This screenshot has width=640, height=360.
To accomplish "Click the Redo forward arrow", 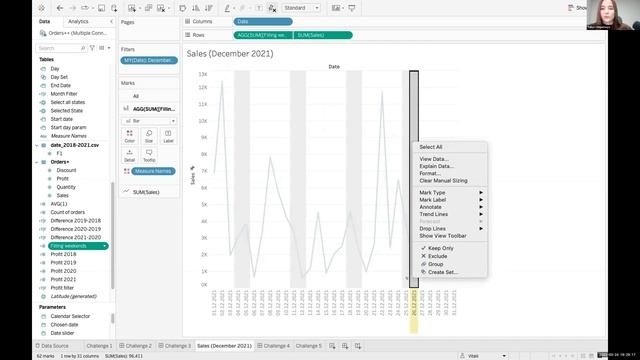I will pyautogui.click(x=73, y=8).
